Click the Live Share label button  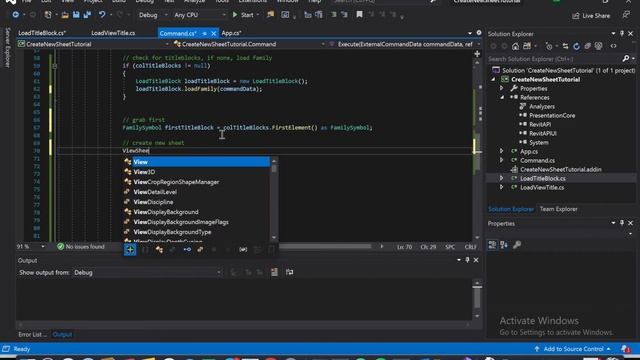point(596,16)
